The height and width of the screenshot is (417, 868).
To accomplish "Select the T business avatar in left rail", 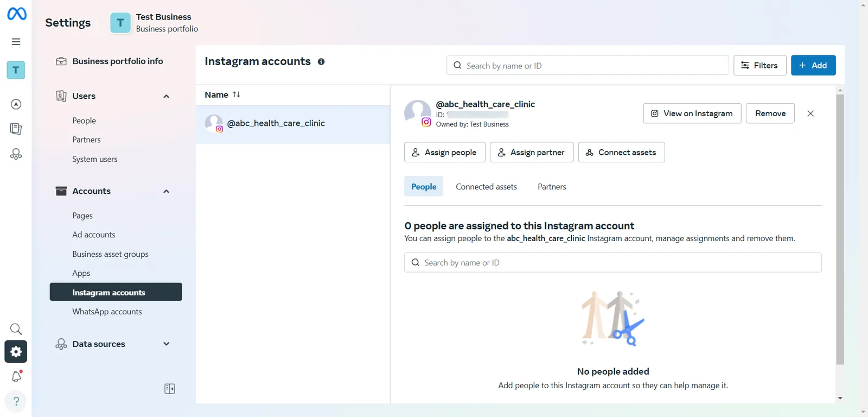I will [16, 70].
